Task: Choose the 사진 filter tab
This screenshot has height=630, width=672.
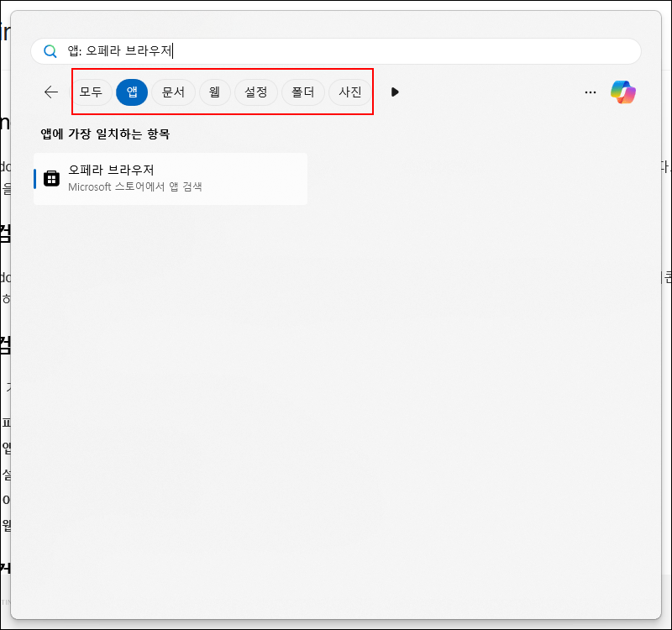Action: click(x=349, y=92)
